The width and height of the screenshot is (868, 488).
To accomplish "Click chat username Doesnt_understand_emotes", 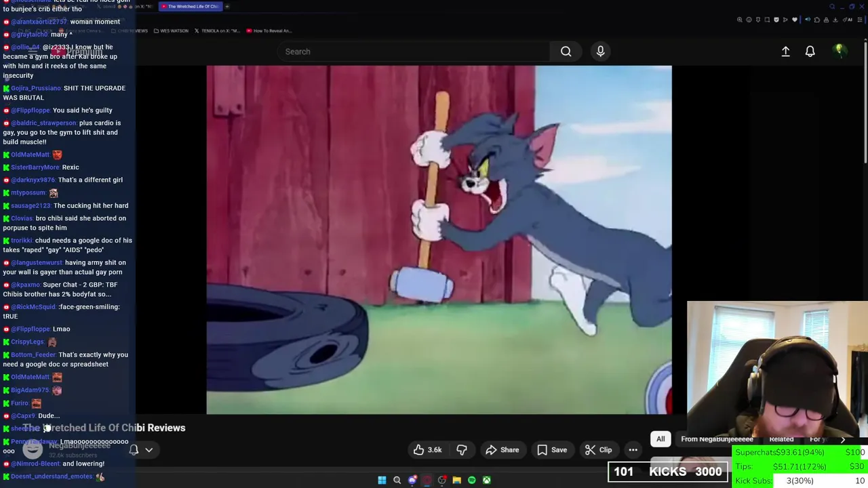I will 52,476.
